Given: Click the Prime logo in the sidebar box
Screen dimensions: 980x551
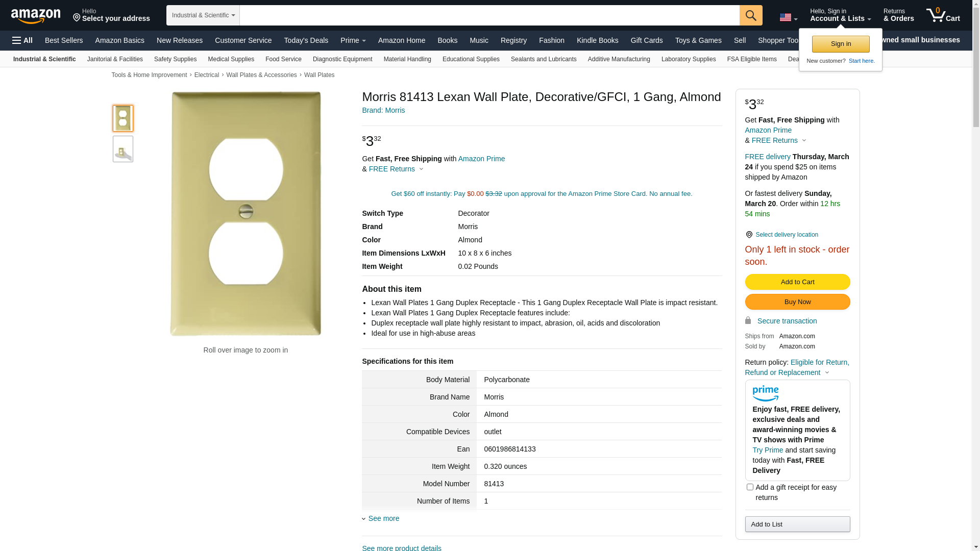Looking at the screenshot, I should pos(765,393).
